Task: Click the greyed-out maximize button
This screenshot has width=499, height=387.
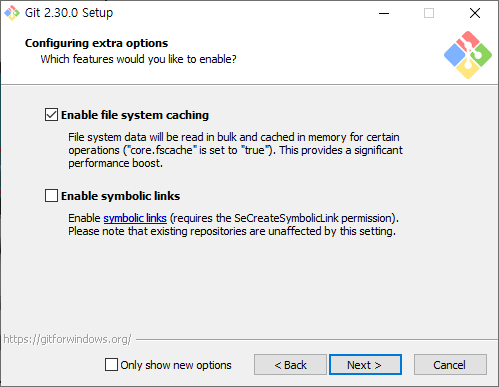Action: point(429,13)
